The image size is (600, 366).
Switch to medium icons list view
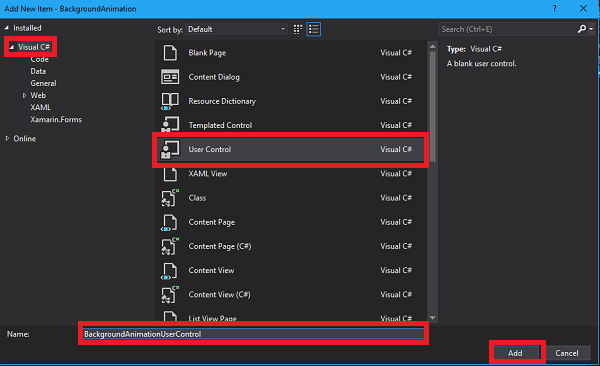pyautogui.click(x=314, y=29)
